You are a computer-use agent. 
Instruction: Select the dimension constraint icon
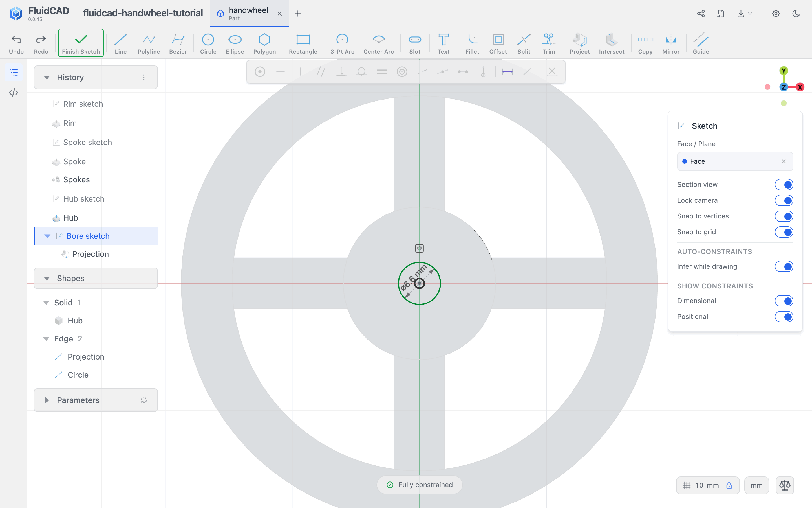pos(507,72)
